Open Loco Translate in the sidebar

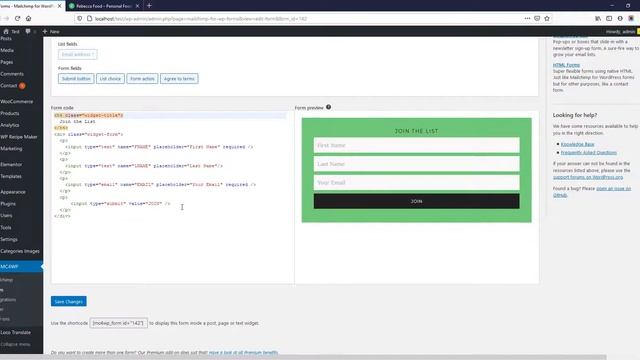click(16, 332)
